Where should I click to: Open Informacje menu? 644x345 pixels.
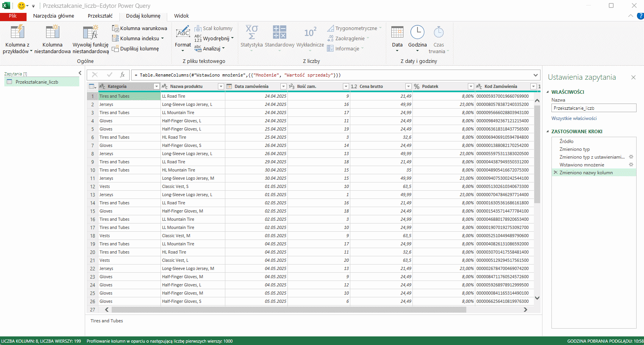345,48
